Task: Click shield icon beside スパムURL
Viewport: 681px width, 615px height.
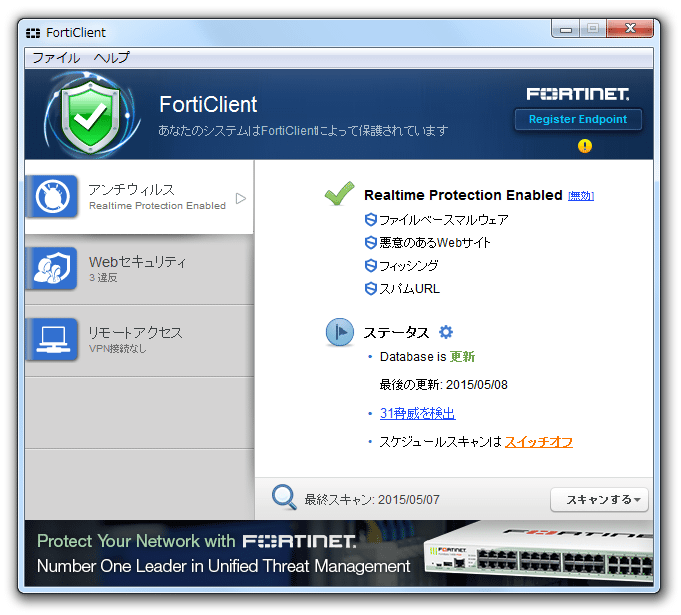Action: tap(370, 288)
